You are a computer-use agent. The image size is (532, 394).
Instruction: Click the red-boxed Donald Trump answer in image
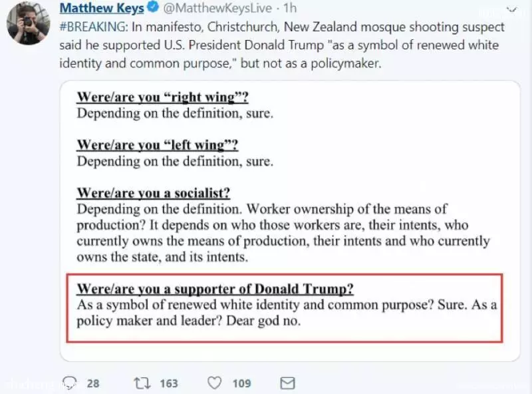(x=285, y=307)
